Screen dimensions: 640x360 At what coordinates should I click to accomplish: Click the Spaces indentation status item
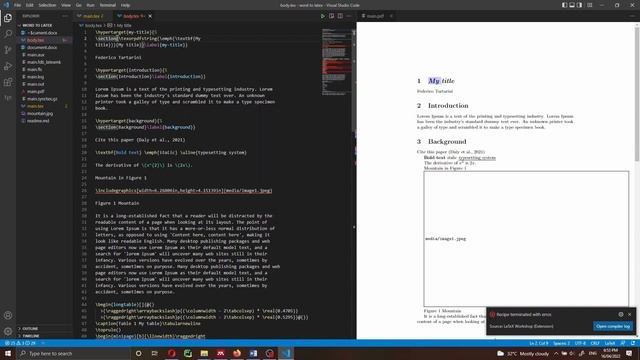[x=561, y=343]
